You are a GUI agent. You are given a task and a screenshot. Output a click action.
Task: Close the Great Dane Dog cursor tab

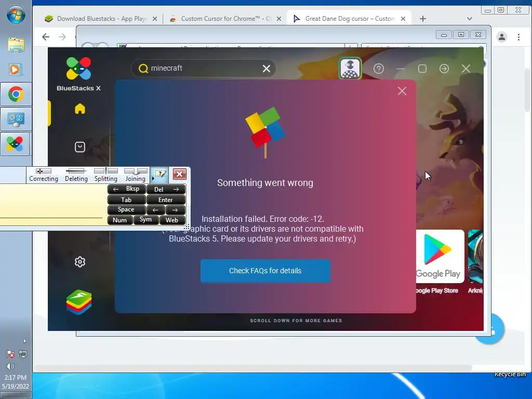403,19
